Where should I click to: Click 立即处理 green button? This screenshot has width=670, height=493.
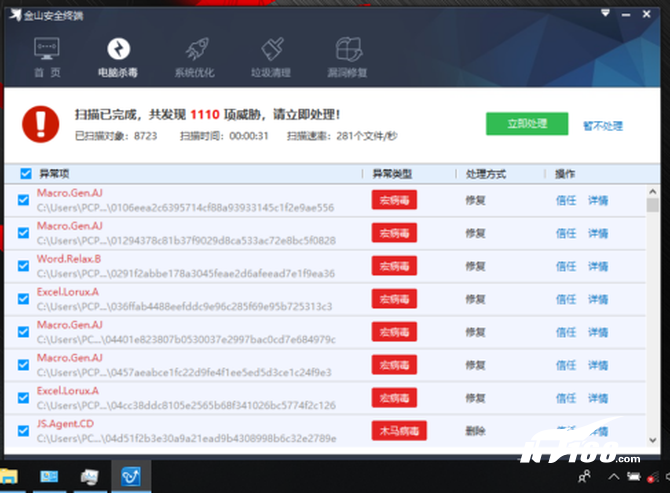[x=527, y=124]
